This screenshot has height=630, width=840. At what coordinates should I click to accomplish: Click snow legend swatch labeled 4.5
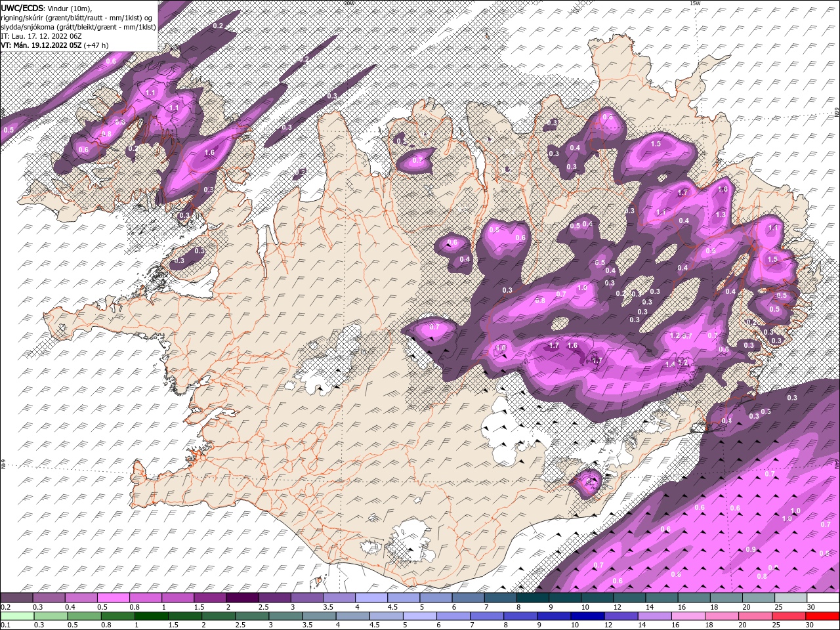point(404,598)
